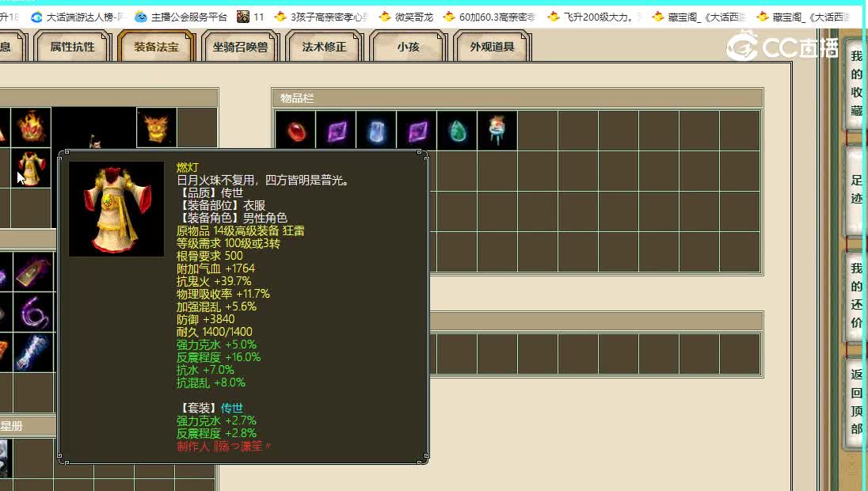Click the 【装备部位】衣服 line

tap(222, 205)
